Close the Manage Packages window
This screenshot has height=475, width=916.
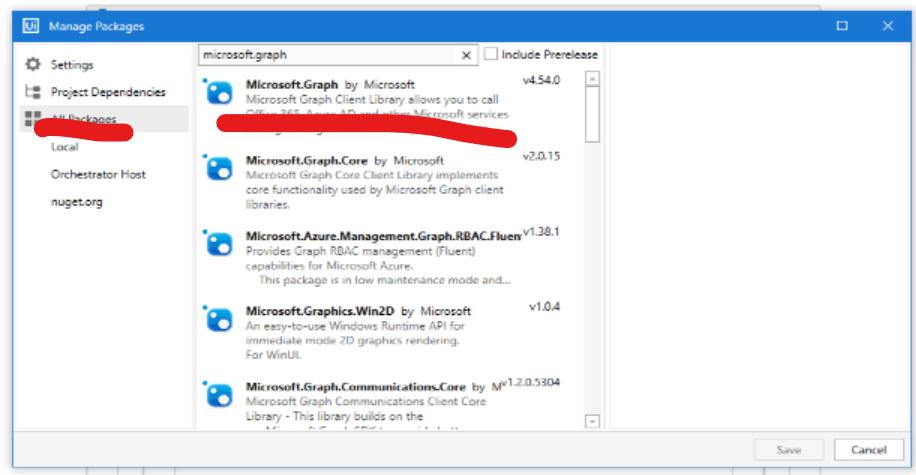(887, 26)
